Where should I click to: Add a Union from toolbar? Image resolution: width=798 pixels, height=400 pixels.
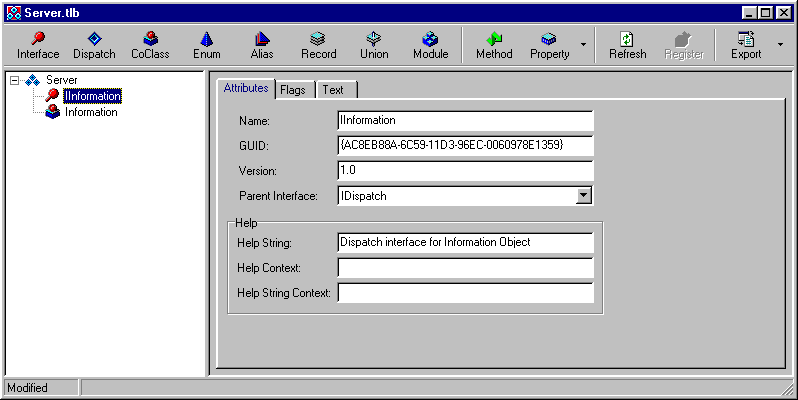(374, 45)
